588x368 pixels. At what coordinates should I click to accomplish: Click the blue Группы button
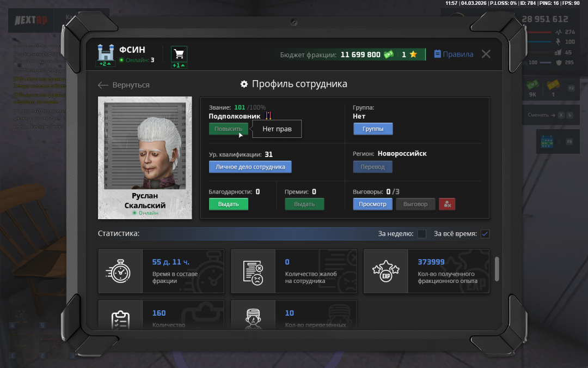click(373, 129)
